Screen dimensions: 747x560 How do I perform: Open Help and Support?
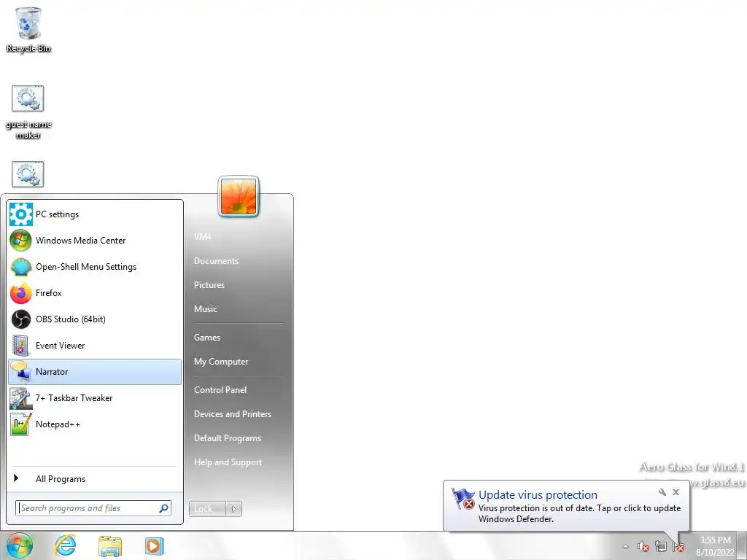pos(228,462)
